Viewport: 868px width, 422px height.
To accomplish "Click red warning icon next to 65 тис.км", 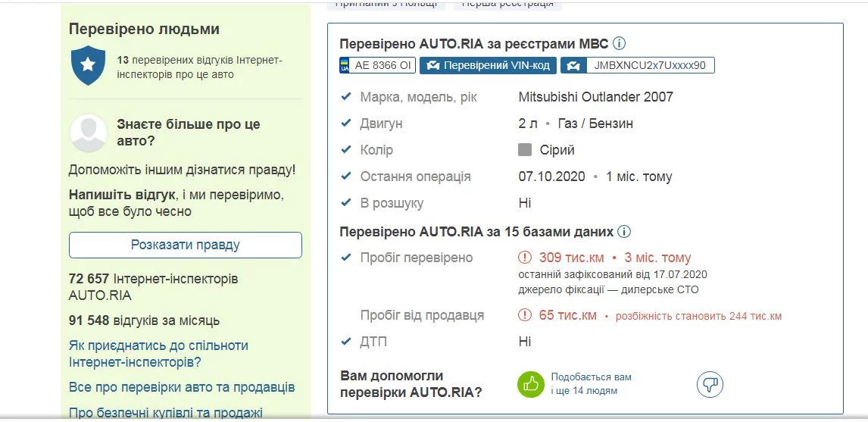I will point(524,315).
